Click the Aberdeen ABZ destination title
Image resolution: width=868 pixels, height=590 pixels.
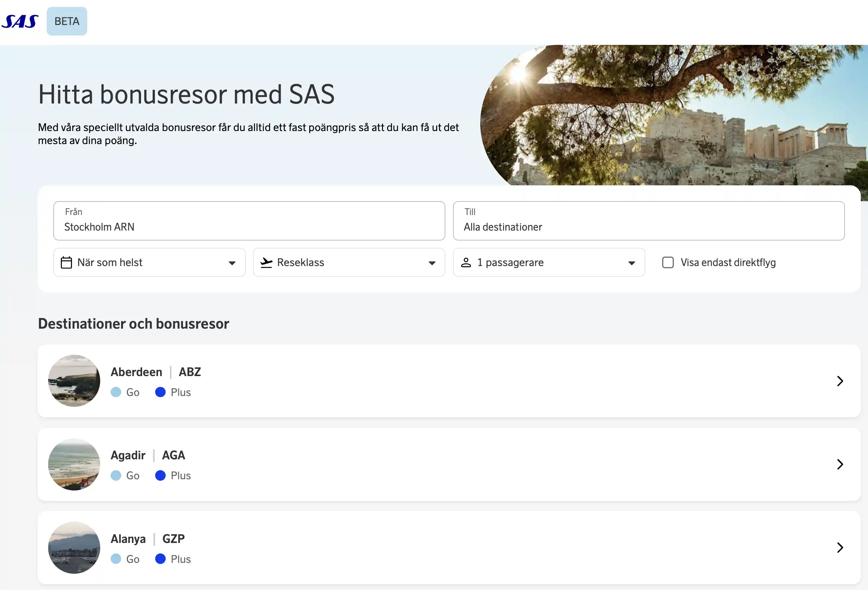pos(156,372)
